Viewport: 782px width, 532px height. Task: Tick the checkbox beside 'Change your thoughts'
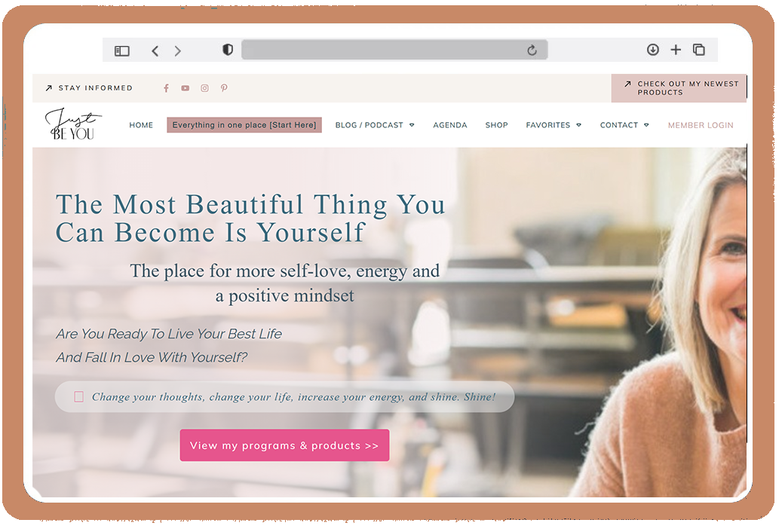pos(78,396)
